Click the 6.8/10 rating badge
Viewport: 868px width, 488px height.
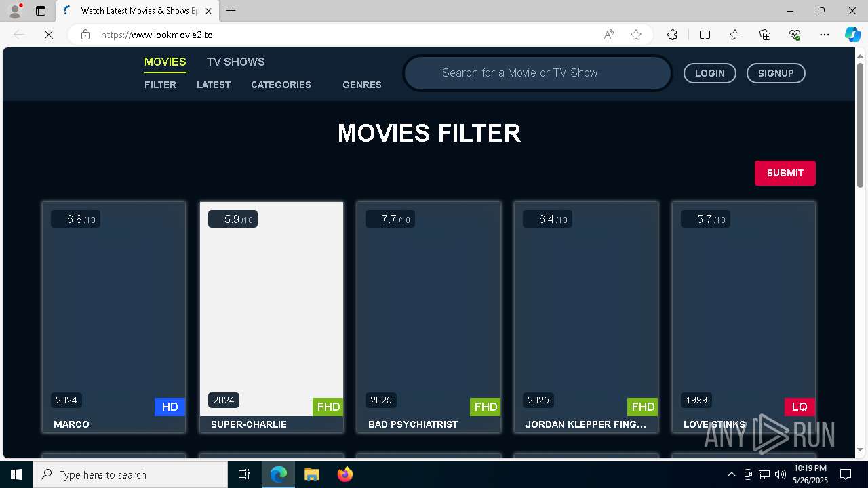click(75, 219)
